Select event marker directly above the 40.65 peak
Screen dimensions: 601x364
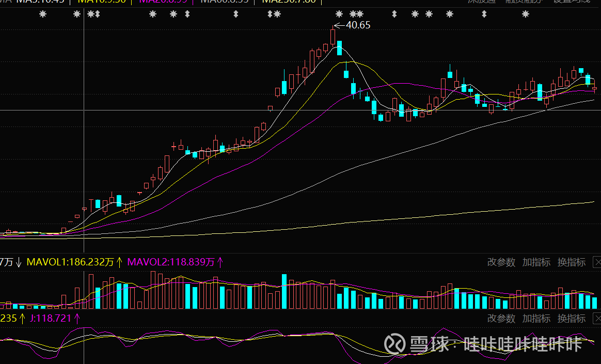click(x=339, y=14)
